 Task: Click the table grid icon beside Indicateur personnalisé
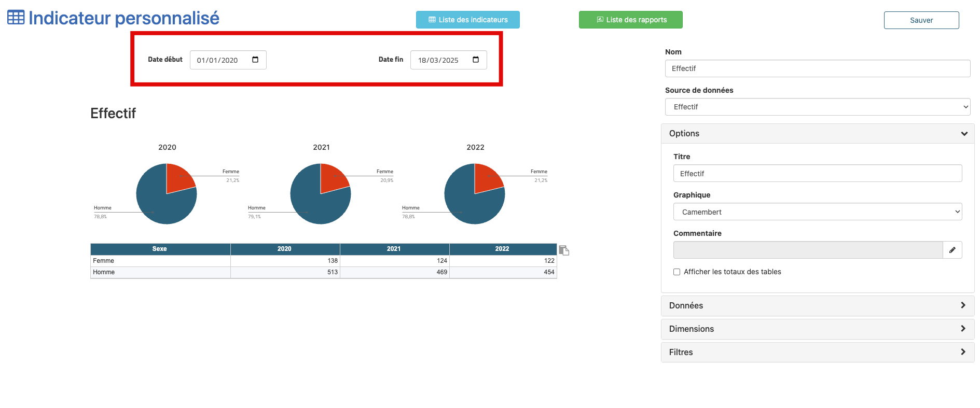16,18
